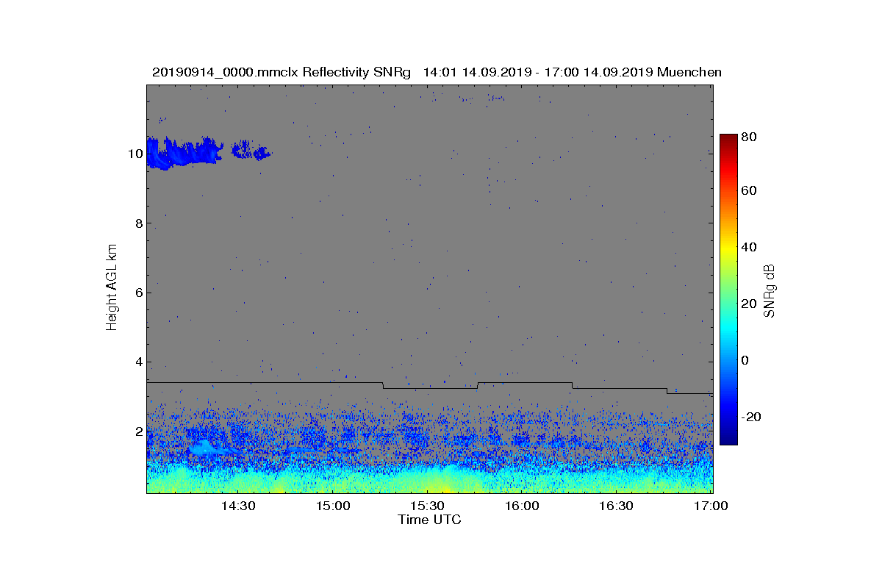Click the '16:00' time tick label

point(522,506)
